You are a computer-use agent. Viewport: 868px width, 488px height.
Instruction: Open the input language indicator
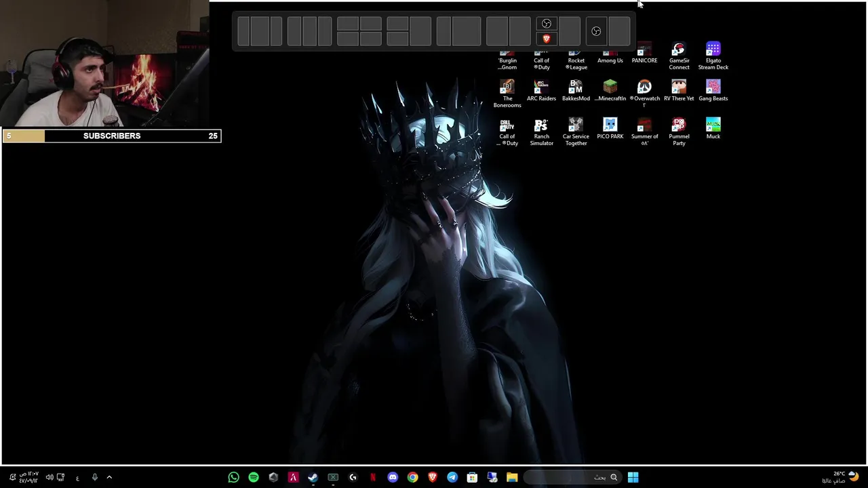[x=77, y=478]
